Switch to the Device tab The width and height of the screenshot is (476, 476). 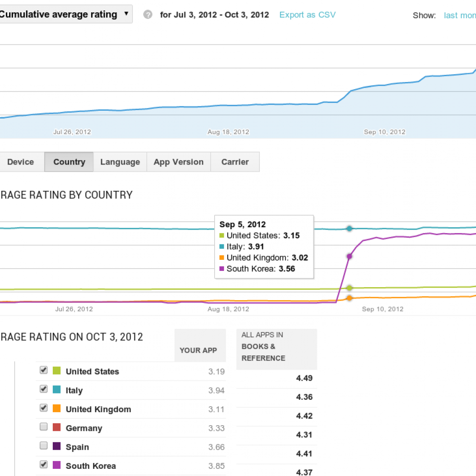(21, 162)
